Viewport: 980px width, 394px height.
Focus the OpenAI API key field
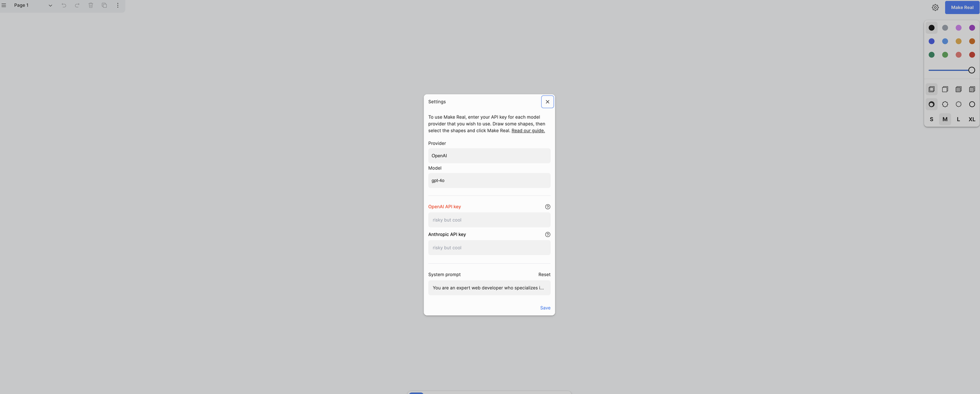(489, 220)
